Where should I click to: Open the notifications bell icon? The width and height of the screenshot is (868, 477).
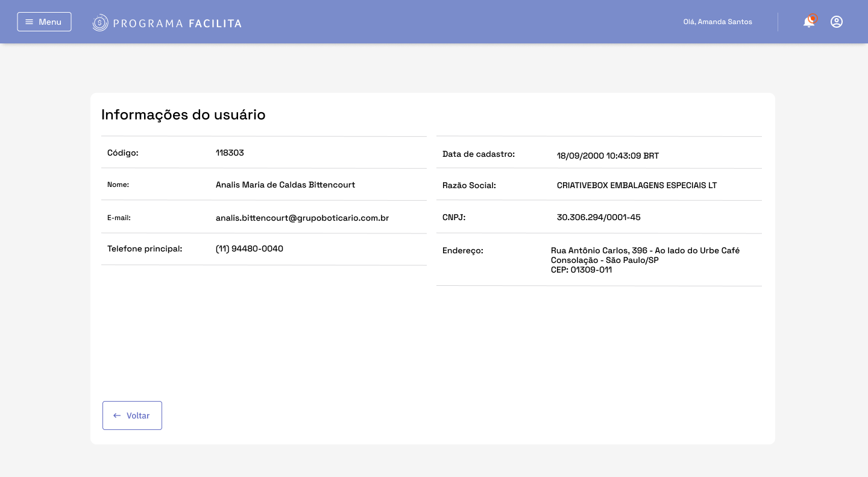[x=809, y=22]
